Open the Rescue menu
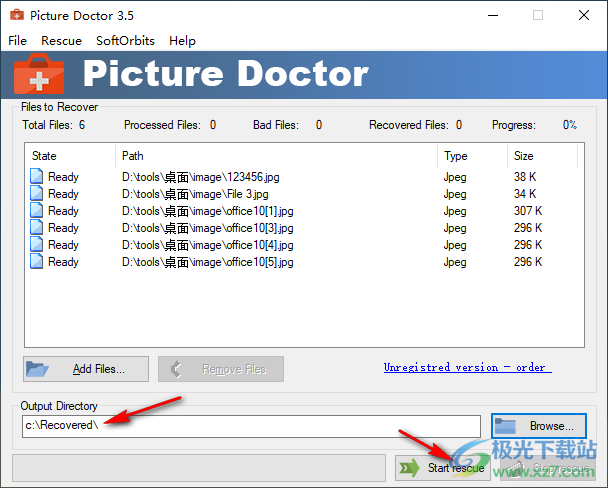 [x=61, y=41]
